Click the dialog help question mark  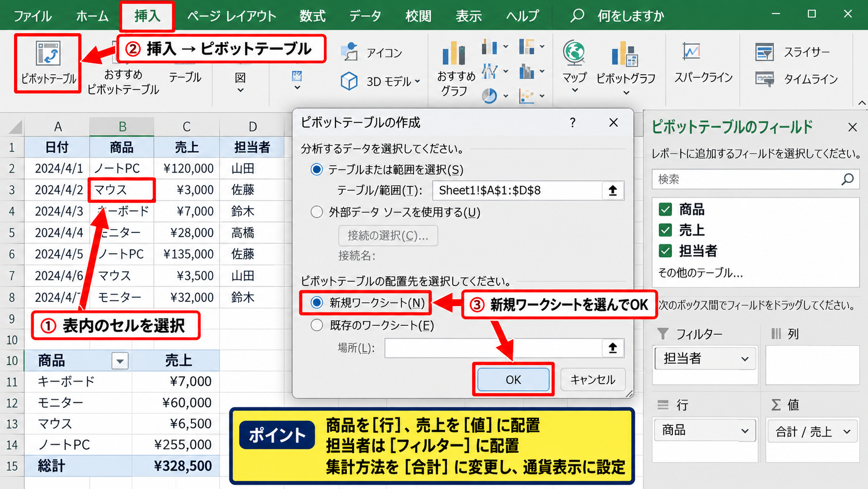pos(572,123)
